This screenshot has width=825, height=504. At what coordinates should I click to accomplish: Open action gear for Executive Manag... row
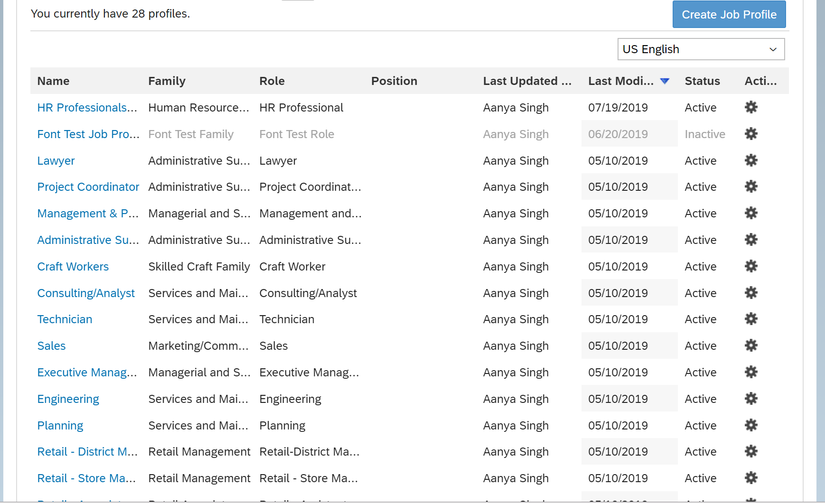click(751, 372)
